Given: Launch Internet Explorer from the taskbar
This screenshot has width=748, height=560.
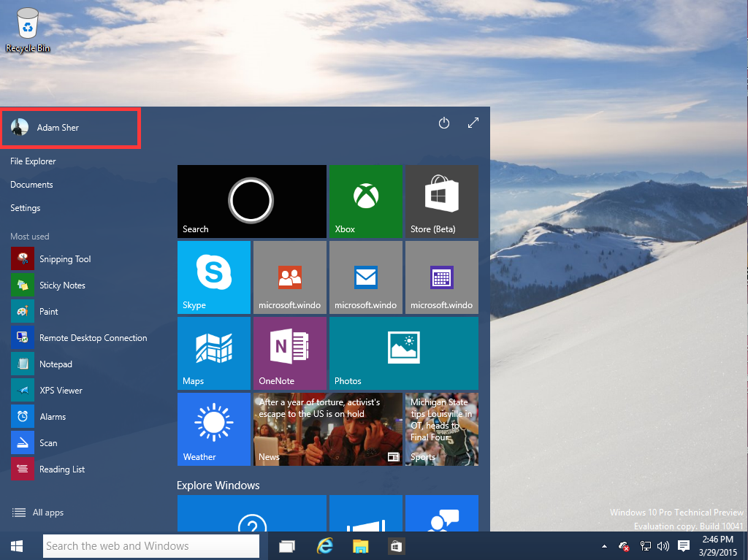Looking at the screenshot, I should (325, 546).
